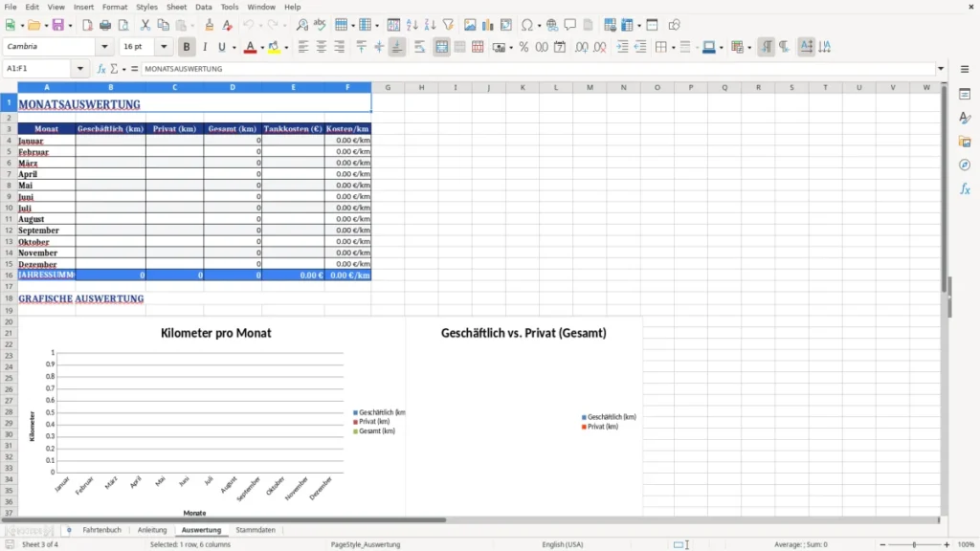The image size is (980, 551).
Task: Click the Insert Comment speech bubble icon
Action: click(570, 25)
